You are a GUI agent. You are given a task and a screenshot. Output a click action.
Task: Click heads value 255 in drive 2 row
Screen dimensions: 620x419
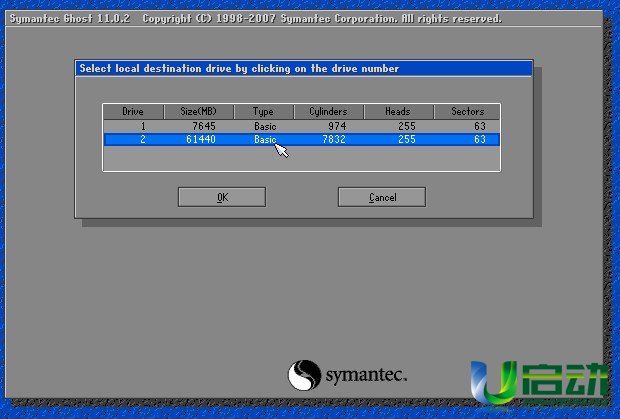[x=407, y=139]
